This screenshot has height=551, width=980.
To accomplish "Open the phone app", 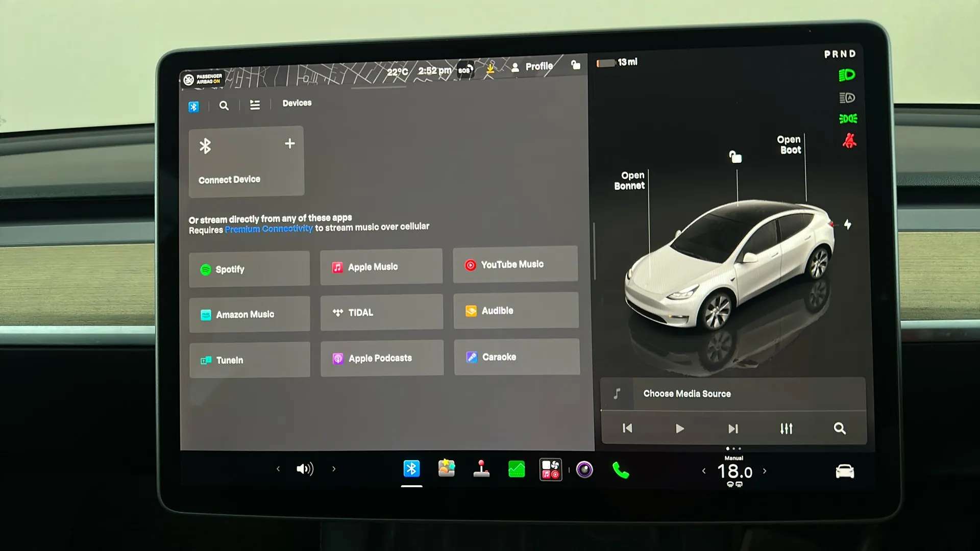I will coord(621,470).
